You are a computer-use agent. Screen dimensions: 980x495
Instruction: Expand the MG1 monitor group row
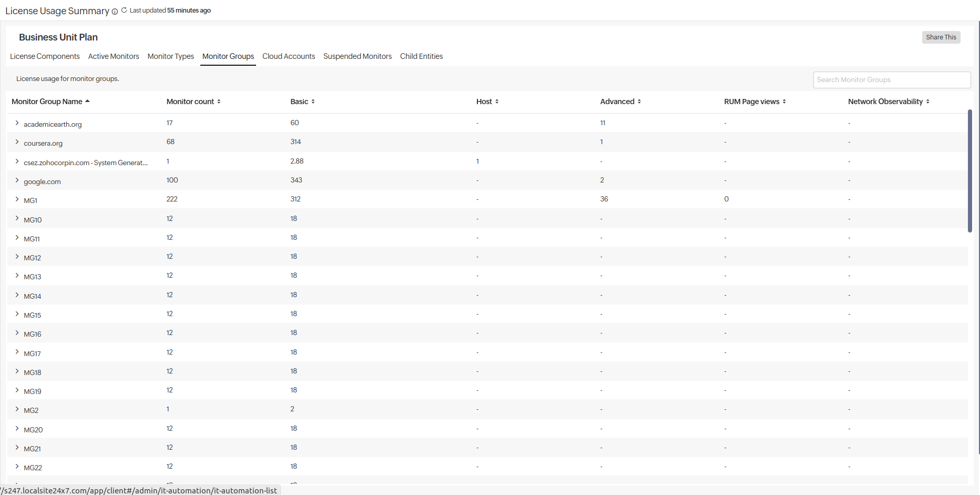pyautogui.click(x=17, y=199)
